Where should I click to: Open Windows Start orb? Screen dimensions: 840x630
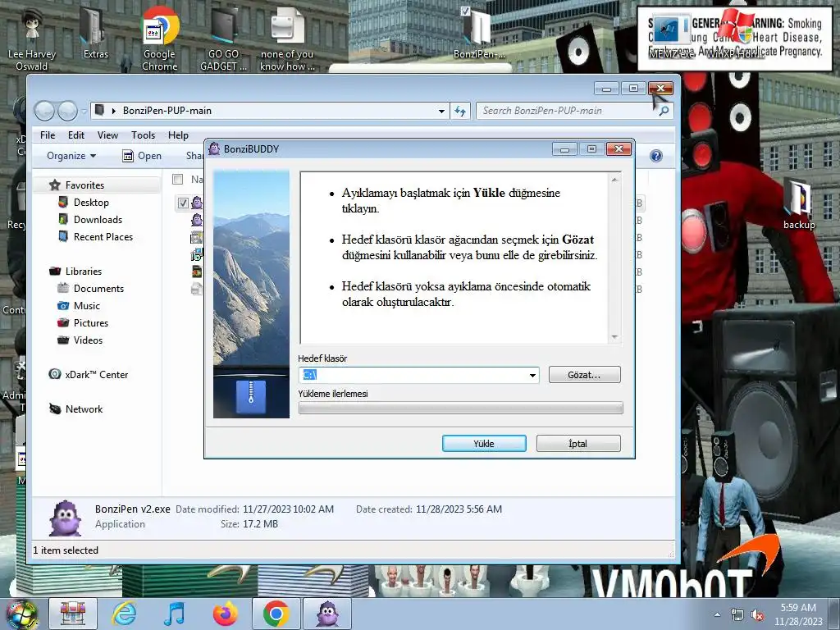21,614
